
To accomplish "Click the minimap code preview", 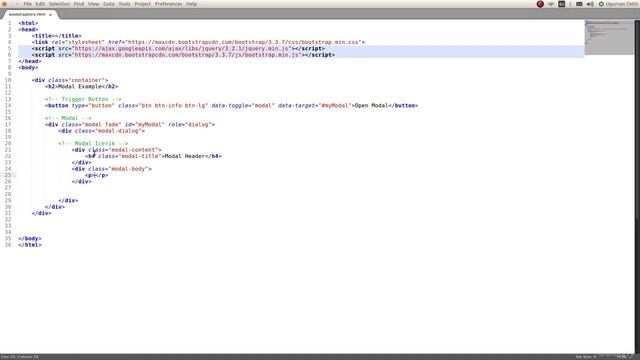I will [609, 37].
